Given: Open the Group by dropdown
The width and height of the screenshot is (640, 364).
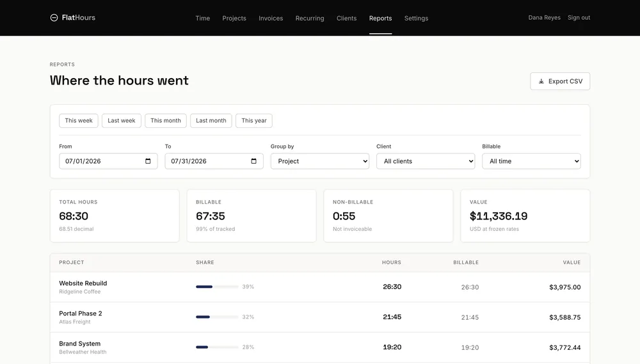Looking at the screenshot, I should pyautogui.click(x=320, y=161).
